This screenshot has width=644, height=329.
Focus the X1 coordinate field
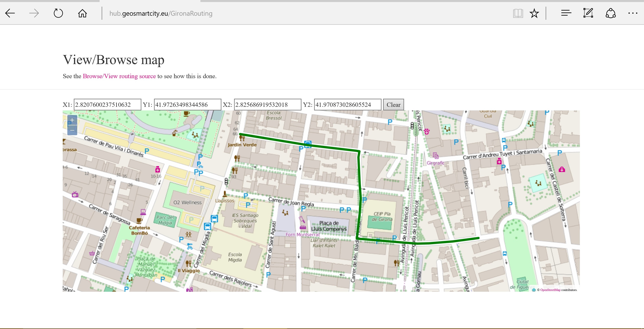pos(107,105)
